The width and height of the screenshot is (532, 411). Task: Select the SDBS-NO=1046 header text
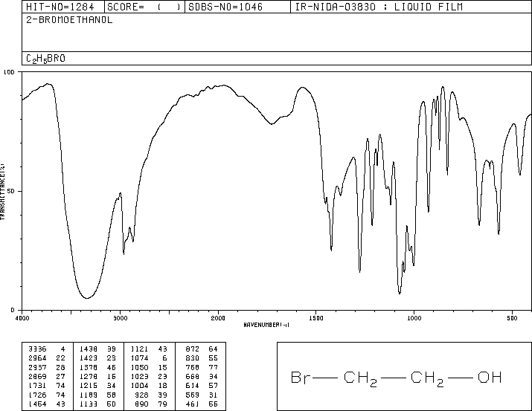[x=225, y=7]
